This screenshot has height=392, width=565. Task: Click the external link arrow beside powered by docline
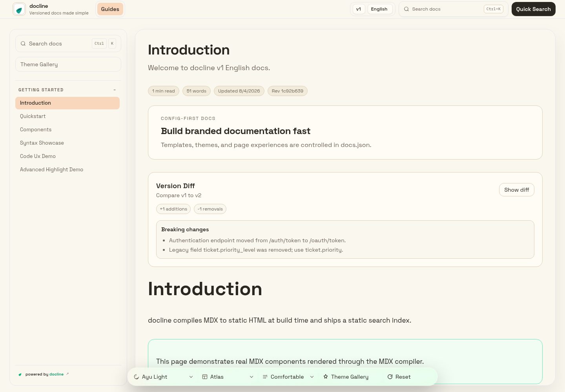click(67, 374)
